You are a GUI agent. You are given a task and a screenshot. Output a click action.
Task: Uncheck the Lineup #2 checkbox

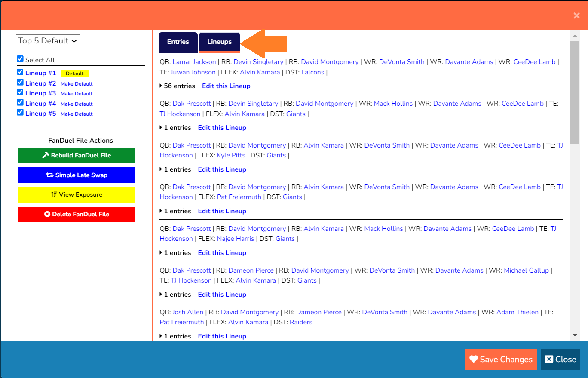pos(19,83)
